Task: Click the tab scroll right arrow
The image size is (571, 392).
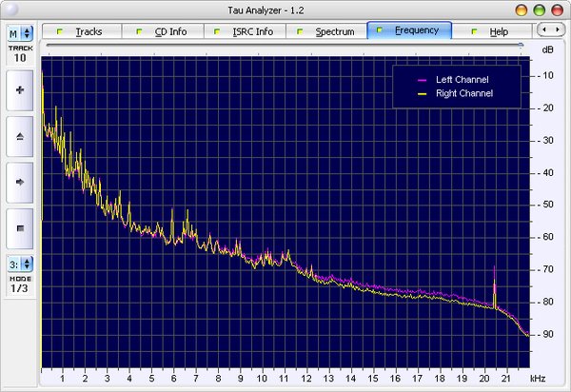Action: click(557, 29)
